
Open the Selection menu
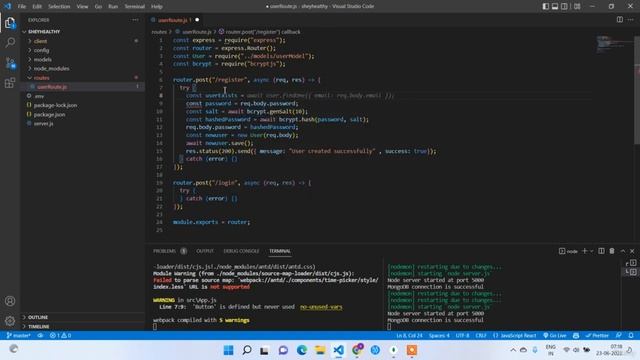click(59, 7)
